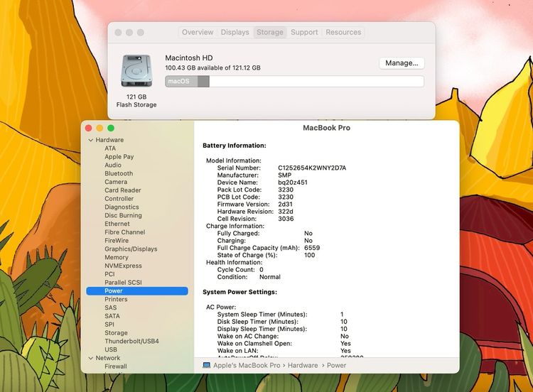Collapse the Network section chevron
Viewport: 533px width, 392px height.
click(x=91, y=358)
